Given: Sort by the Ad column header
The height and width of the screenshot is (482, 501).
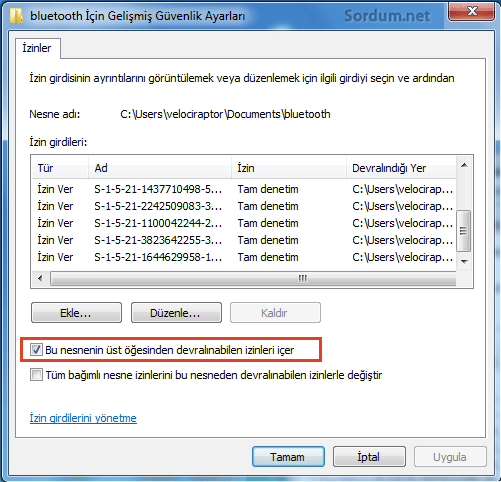Looking at the screenshot, I should (160, 168).
